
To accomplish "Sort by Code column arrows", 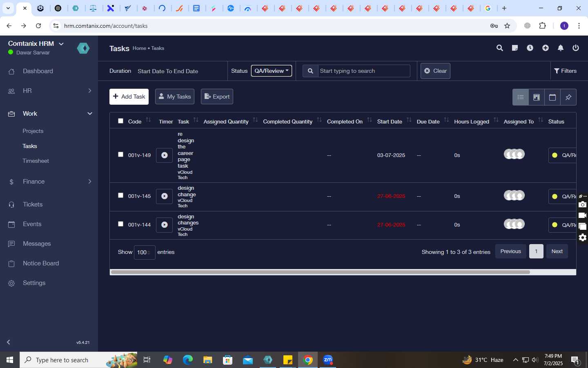I will 148,120.
